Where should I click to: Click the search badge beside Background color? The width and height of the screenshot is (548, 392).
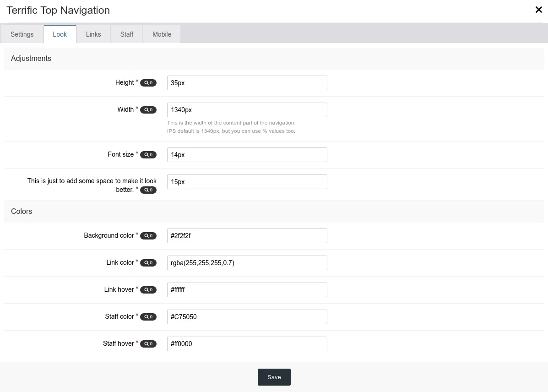tap(148, 236)
